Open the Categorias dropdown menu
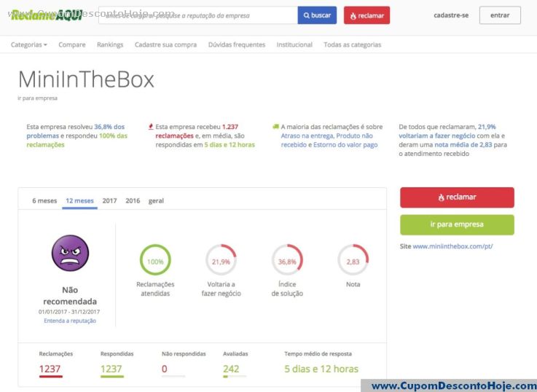 pyautogui.click(x=28, y=44)
